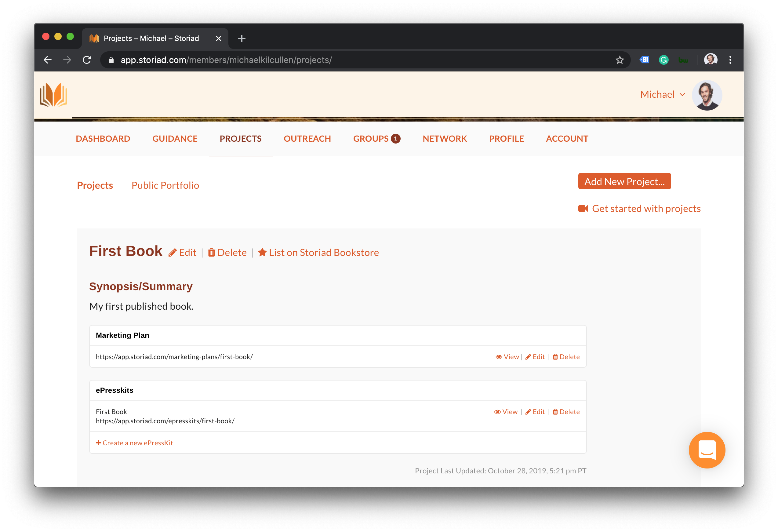This screenshot has height=532, width=778.
Task: Bookmark page with the star icon
Action: point(620,60)
